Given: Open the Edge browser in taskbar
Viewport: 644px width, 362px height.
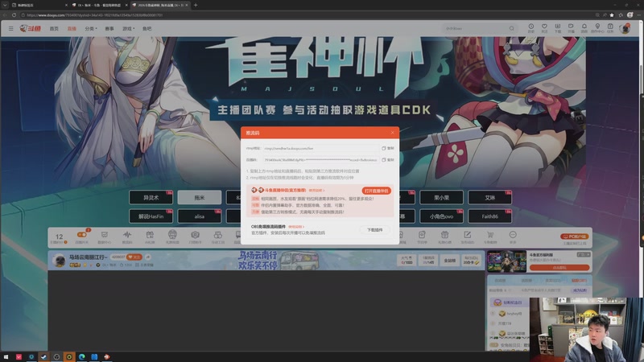Looking at the screenshot, I should tap(82, 356).
